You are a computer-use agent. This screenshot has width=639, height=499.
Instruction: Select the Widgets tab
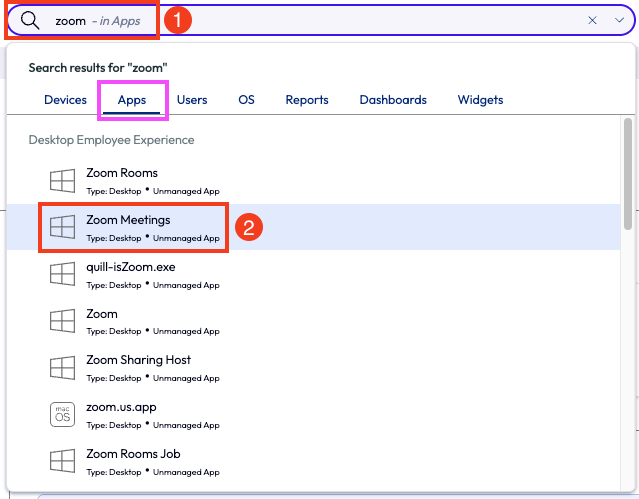pos(480,100)
